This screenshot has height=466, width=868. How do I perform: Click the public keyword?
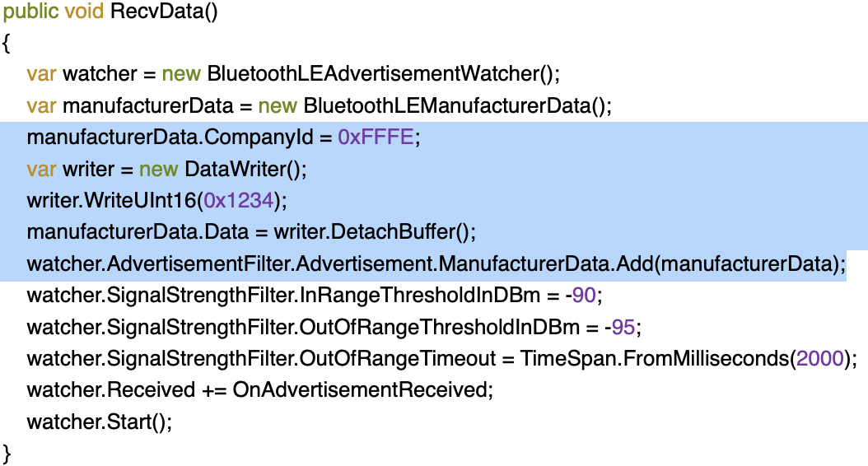(x=33, y=14)
